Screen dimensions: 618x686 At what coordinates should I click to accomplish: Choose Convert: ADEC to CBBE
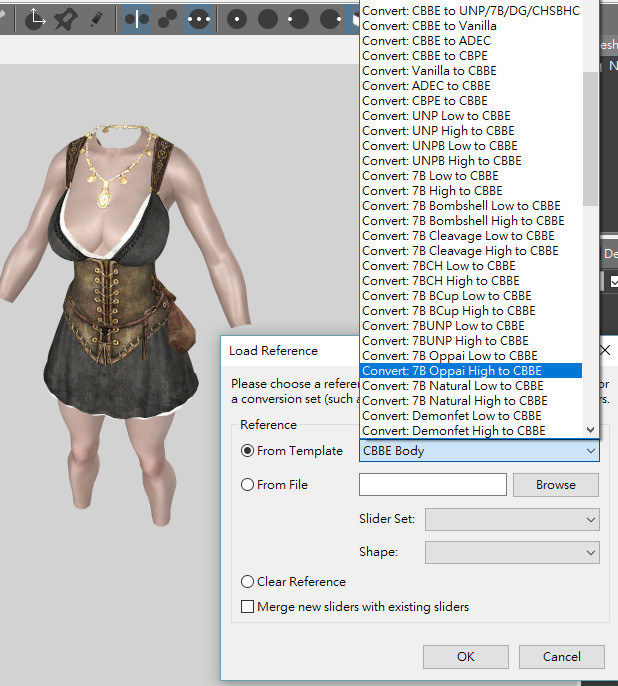tap(471, 86)
